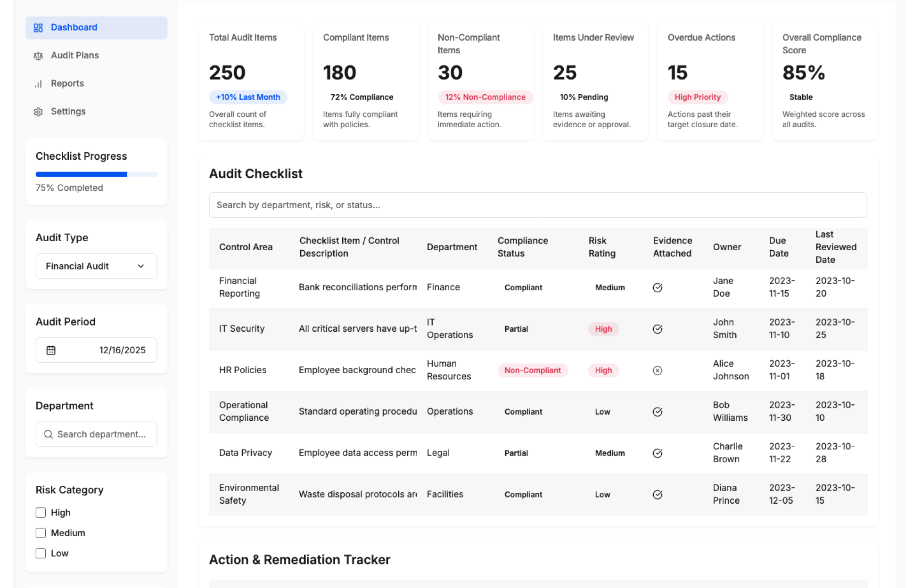Check the Medium risk category box
The width and height of the screenshot is (905, 588).
click(x=41, y=533)
